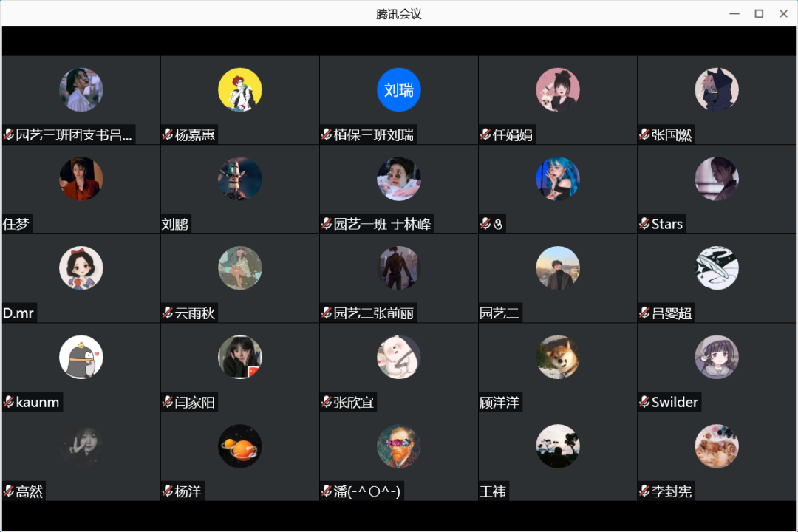Select the penguin avatar above kaunm

[x=81, y=357]
